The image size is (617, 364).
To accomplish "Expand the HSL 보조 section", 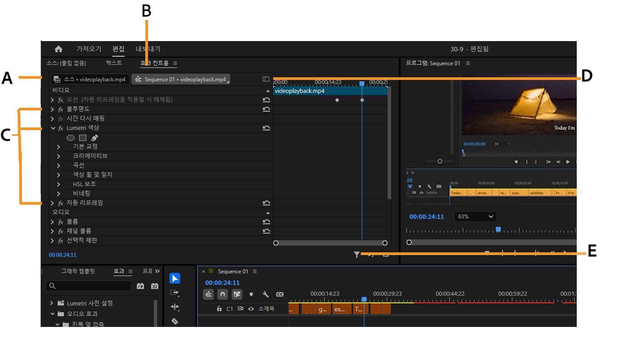I will point(59,184).
